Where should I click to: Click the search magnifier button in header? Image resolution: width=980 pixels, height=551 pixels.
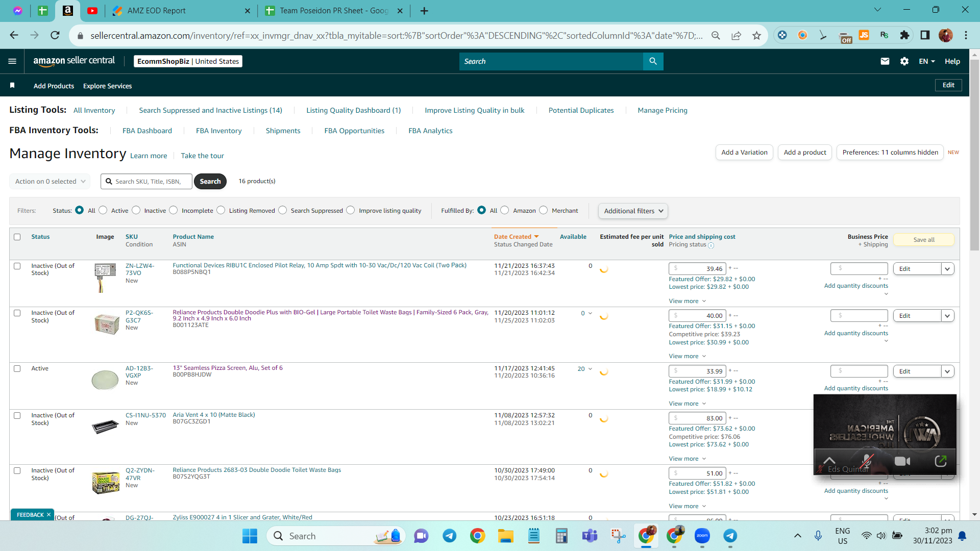point(653,61)
